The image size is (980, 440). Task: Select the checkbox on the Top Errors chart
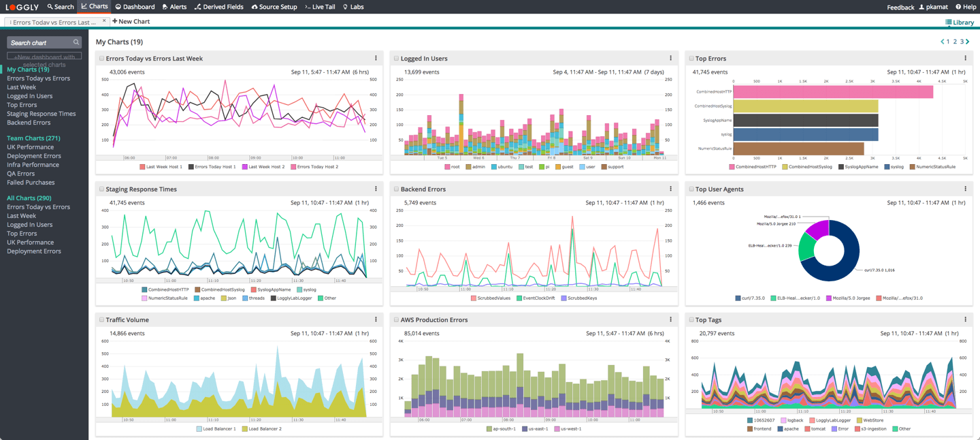click(x=690, y=58)
